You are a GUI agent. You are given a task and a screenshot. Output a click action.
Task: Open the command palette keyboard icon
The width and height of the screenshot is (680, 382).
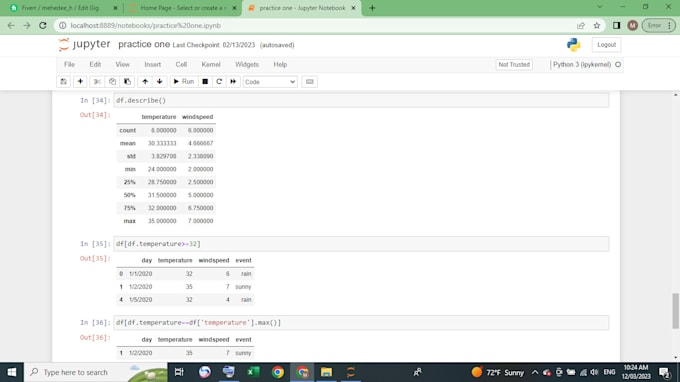click(309, 82)
